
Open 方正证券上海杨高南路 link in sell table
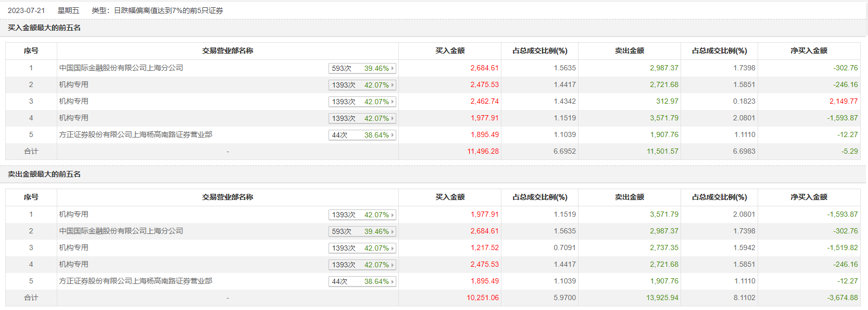pos(135,281)
